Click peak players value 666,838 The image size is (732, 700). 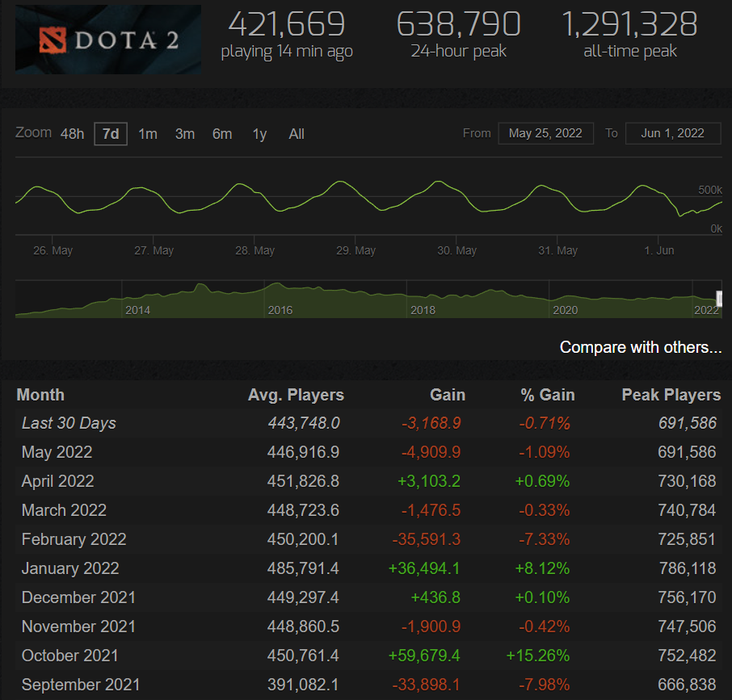687,685
